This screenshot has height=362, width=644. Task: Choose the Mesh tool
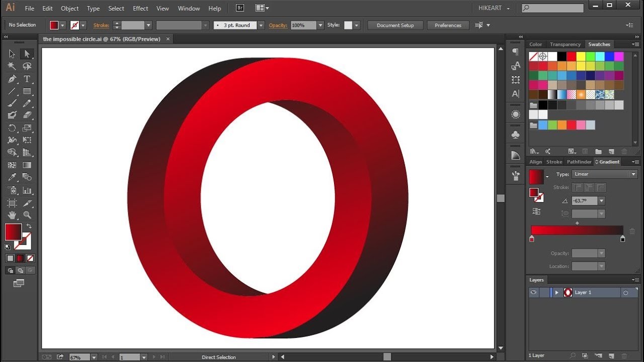tap(12, 165)
